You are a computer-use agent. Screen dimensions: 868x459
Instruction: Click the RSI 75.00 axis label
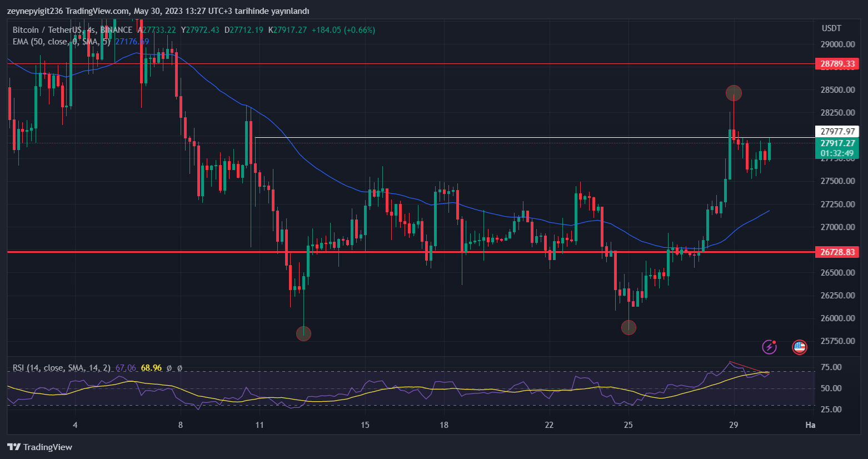831,367
